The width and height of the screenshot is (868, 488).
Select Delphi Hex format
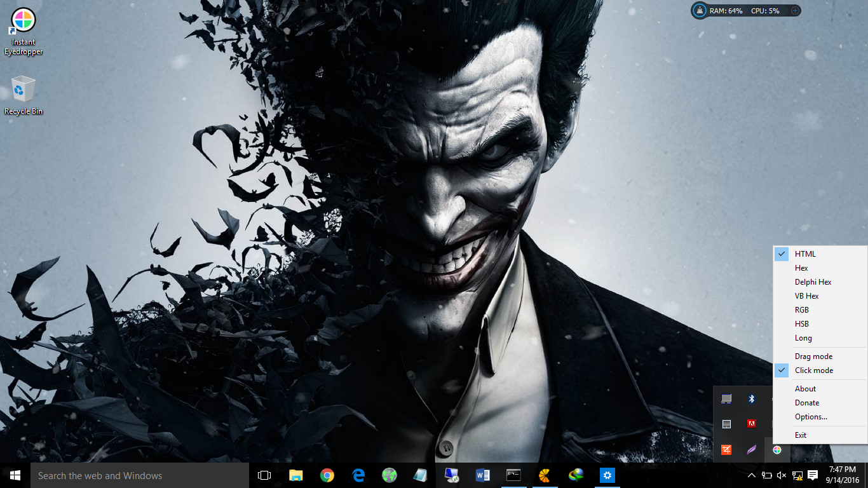(820, 282)
